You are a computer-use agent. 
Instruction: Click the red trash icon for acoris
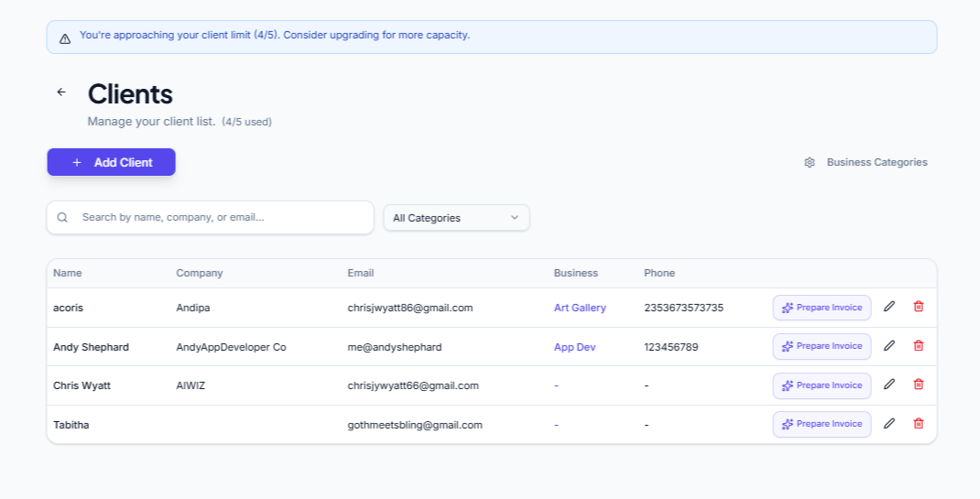[x=919, y=307]
